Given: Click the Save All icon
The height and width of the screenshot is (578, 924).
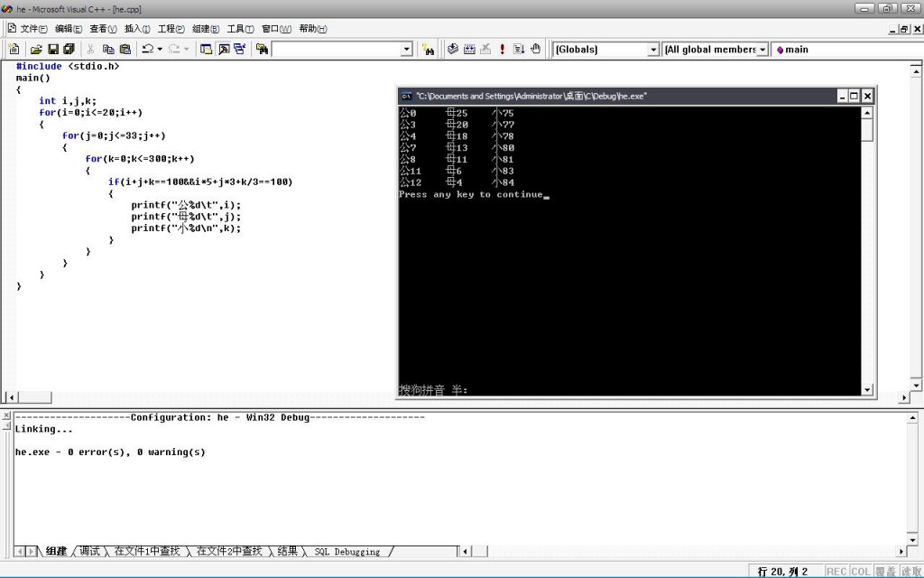Looking at the screenshot, I should coord(69,50).
